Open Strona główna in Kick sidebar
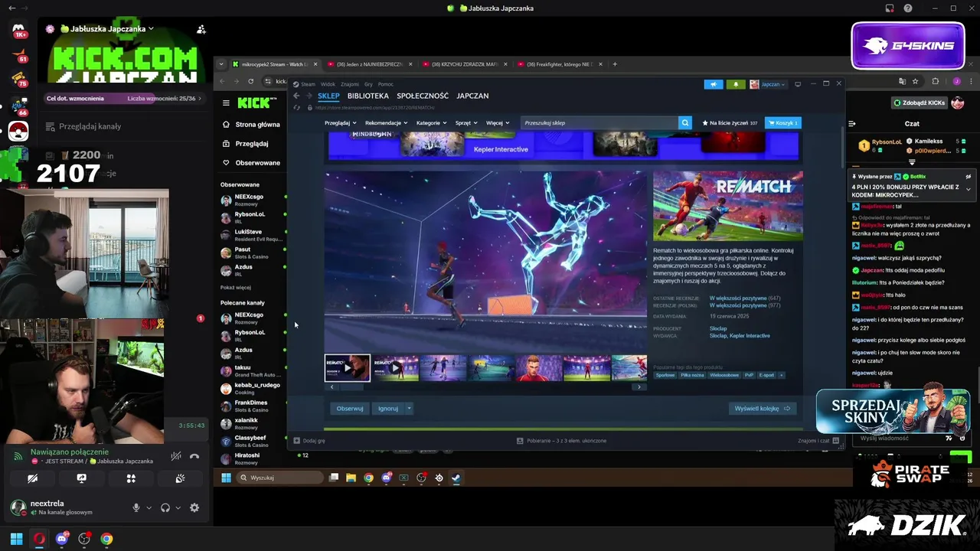Image resolution: width=980 pixels, height=551 pixels. tap(251, 124)
